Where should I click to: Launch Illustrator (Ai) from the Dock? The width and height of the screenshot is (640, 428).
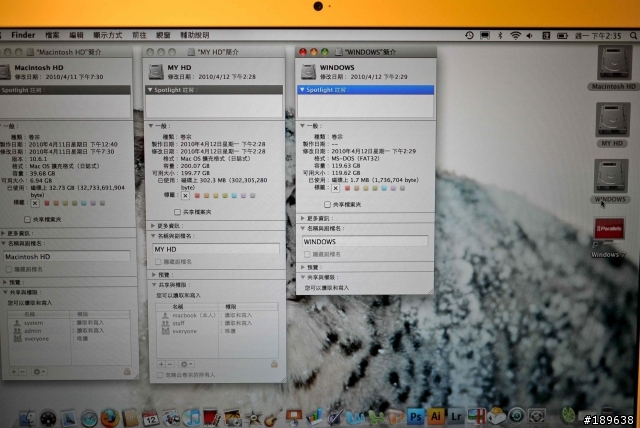pos(436,416)
